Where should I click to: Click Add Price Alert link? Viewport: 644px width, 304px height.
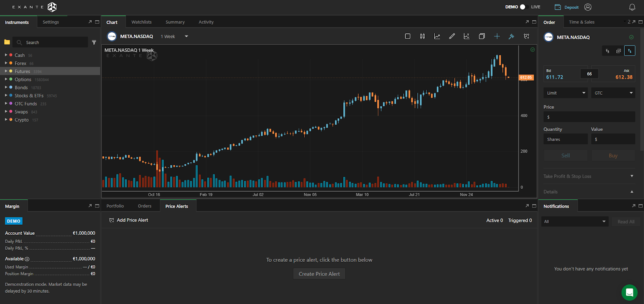[x=132, y=220]
